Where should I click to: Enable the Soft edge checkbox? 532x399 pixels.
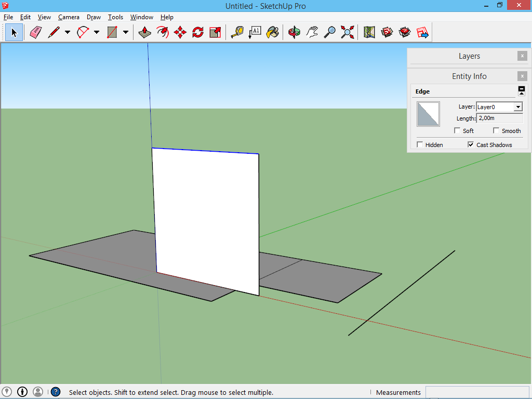coord(457,131)
